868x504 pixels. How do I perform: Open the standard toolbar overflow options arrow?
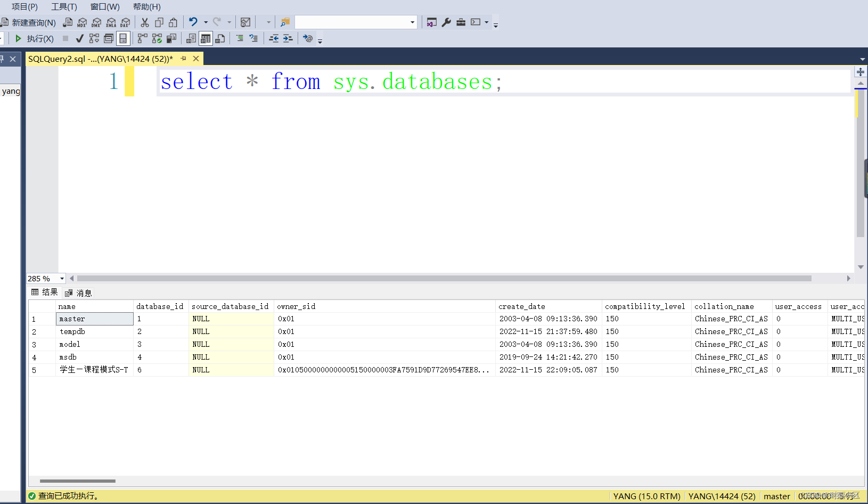click(496, 25)
